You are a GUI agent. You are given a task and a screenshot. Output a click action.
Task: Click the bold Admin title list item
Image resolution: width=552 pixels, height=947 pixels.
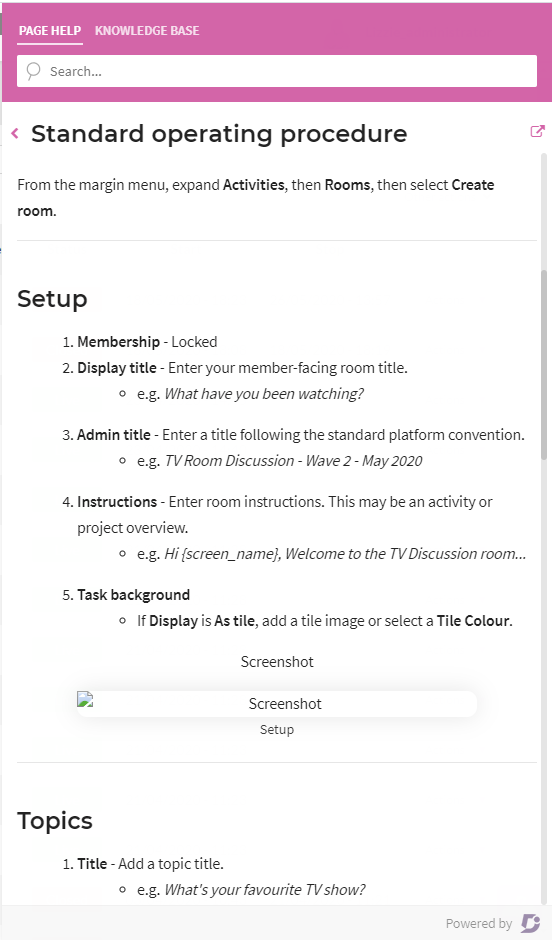click(x=114, y=435)
